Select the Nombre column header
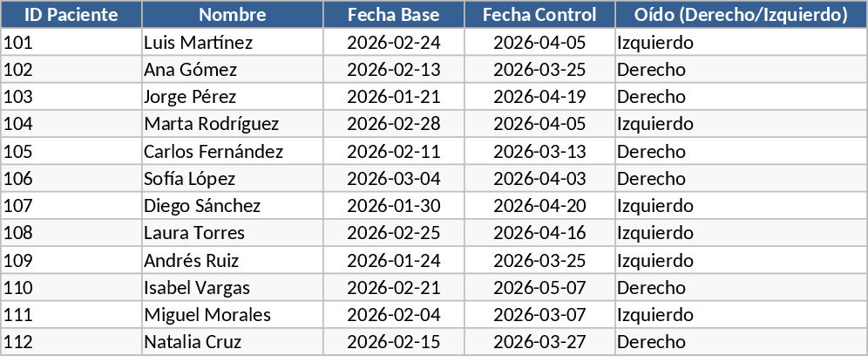The height and width of the screenshot is (356, 868). 232,15
